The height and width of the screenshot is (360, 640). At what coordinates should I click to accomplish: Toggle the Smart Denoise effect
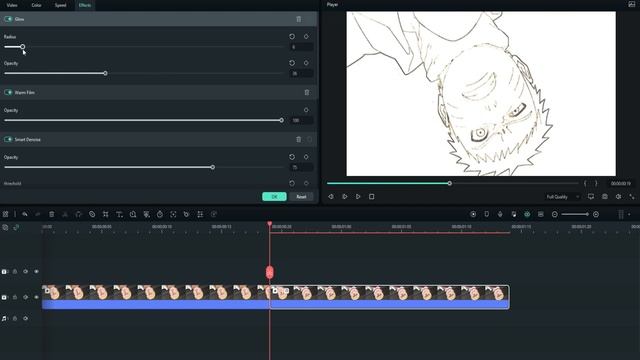point(8,140)
